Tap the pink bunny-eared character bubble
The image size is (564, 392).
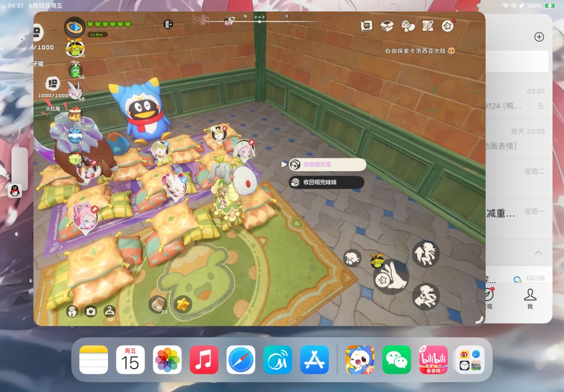point(244,150)
